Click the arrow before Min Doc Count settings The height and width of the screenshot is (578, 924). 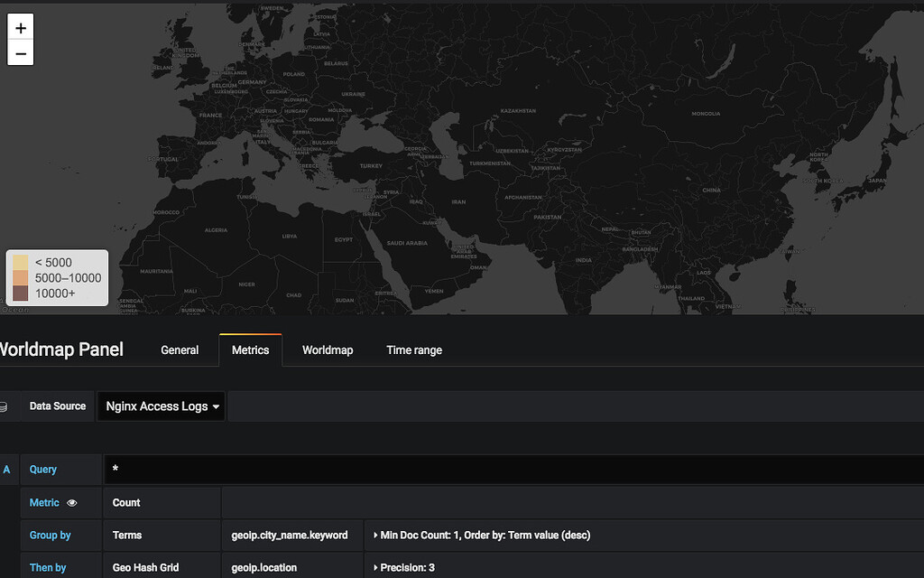coord(374,535)
